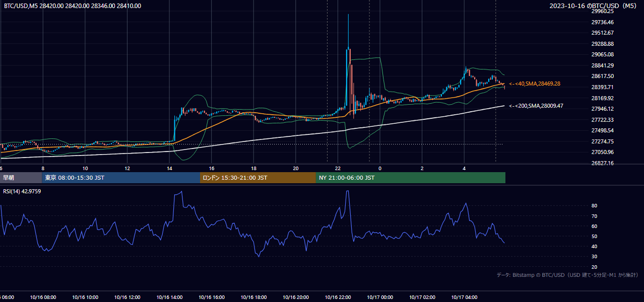
Task: Click the RSI 50 level label
Action: [595, 236]
